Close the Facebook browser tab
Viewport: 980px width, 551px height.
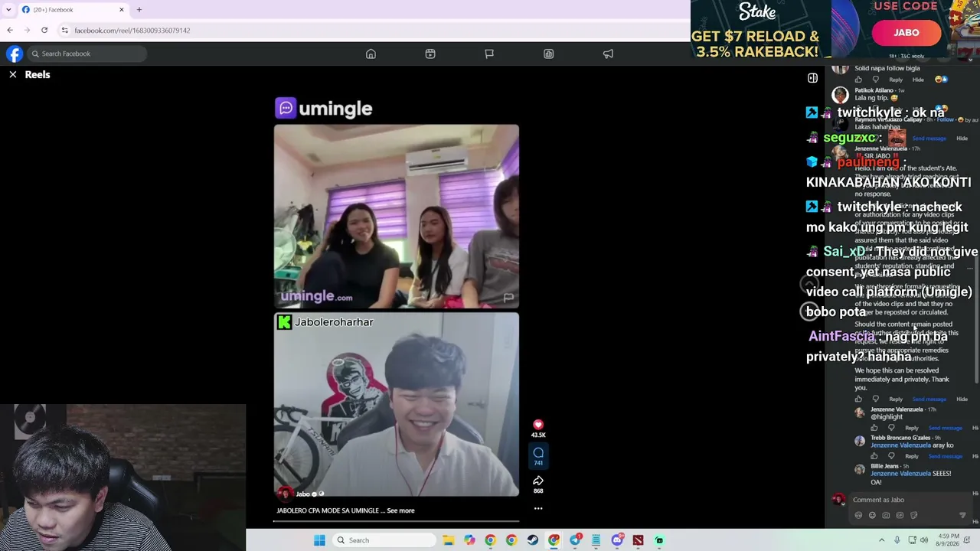pyautogui.click(x=121, y=10)
